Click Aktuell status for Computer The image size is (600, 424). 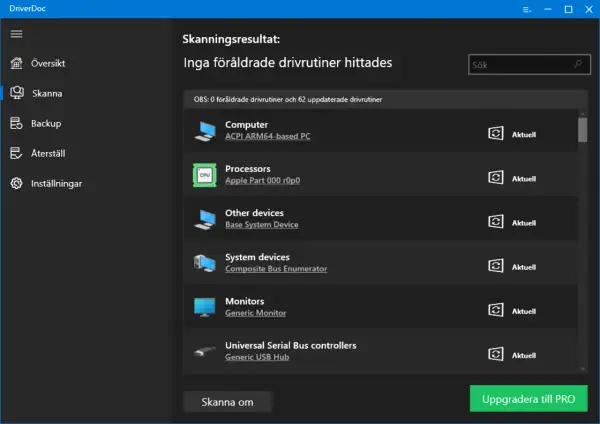524,135
